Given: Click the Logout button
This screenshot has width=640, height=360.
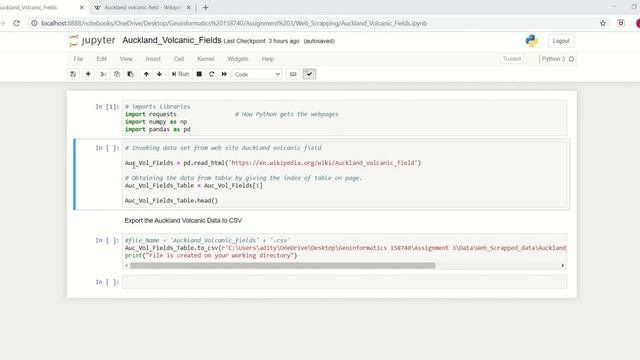Looking at the screenshot, I should click(x=561, y=41).
